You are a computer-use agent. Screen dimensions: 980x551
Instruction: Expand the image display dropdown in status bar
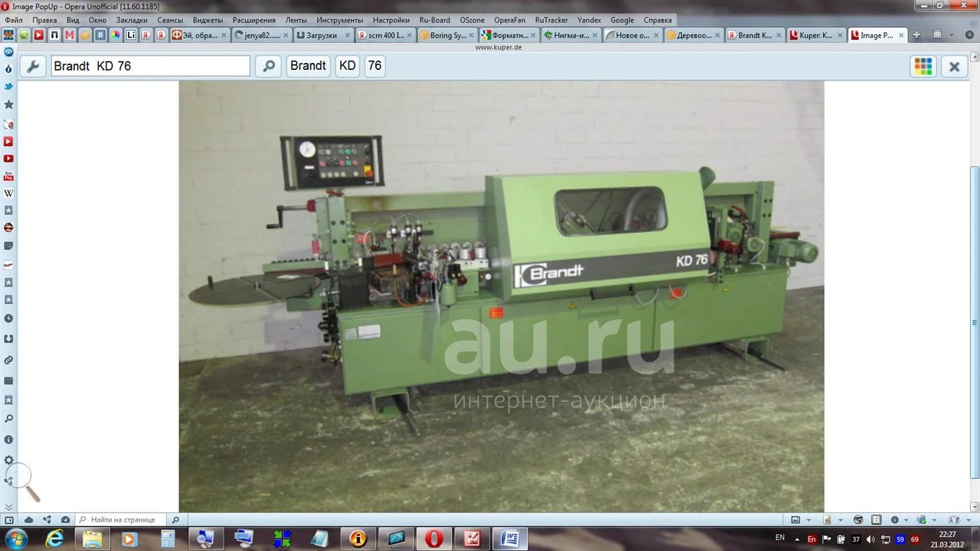click(x=808, y=520)
